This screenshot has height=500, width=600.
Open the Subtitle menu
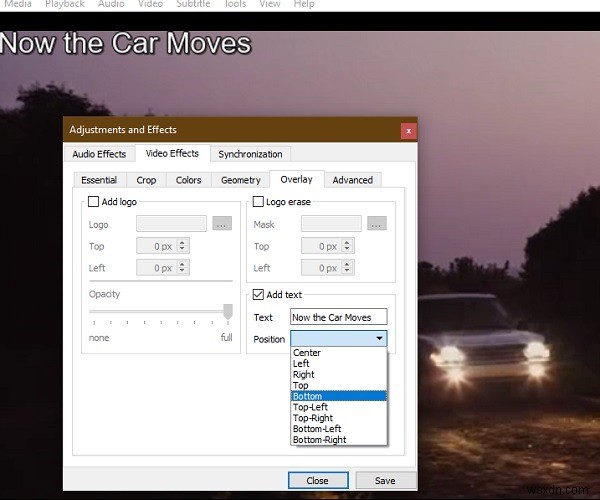[193, 4]
